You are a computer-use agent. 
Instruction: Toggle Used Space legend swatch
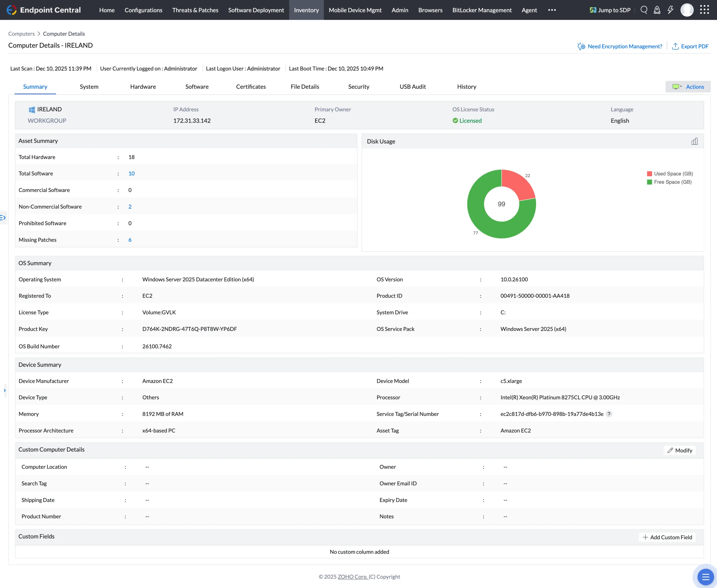649,174
